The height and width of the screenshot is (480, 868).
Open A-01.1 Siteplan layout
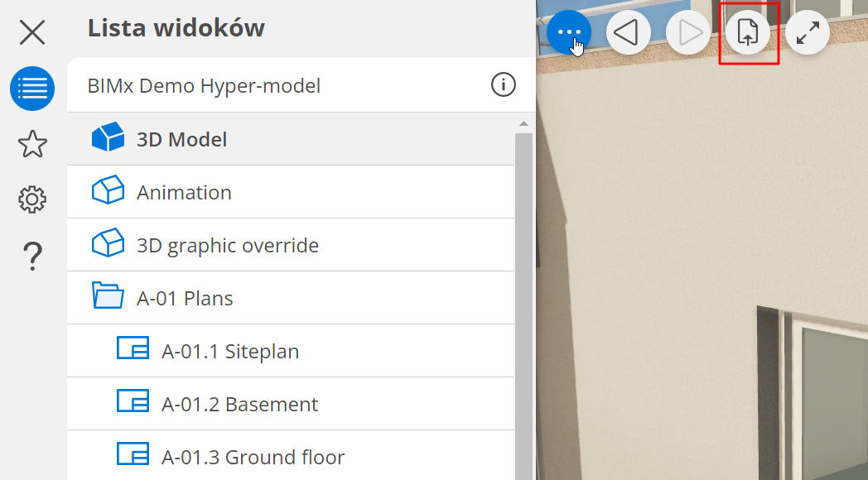point(229,351)
